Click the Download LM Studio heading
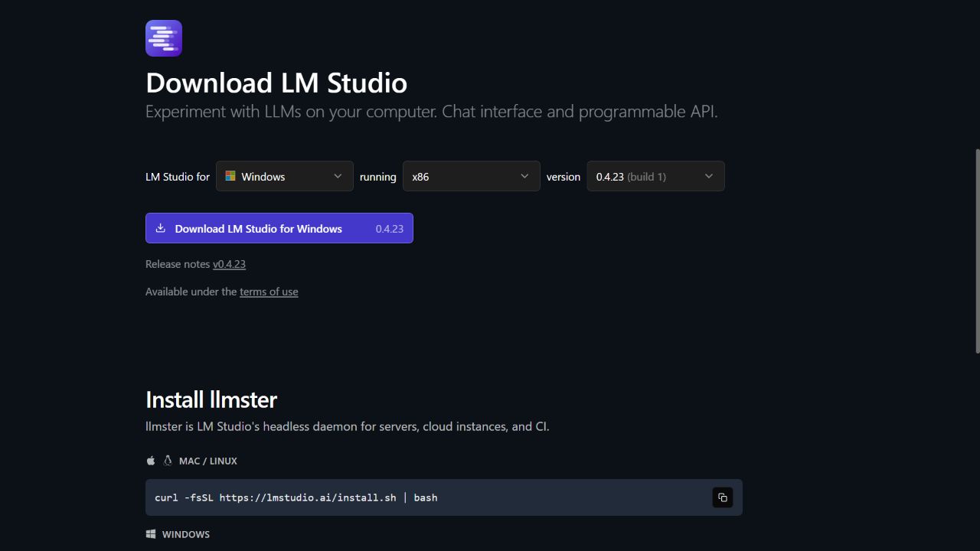The width and height of the screenshot is (980, 551). pyautogui.click(x=276, y=83)
